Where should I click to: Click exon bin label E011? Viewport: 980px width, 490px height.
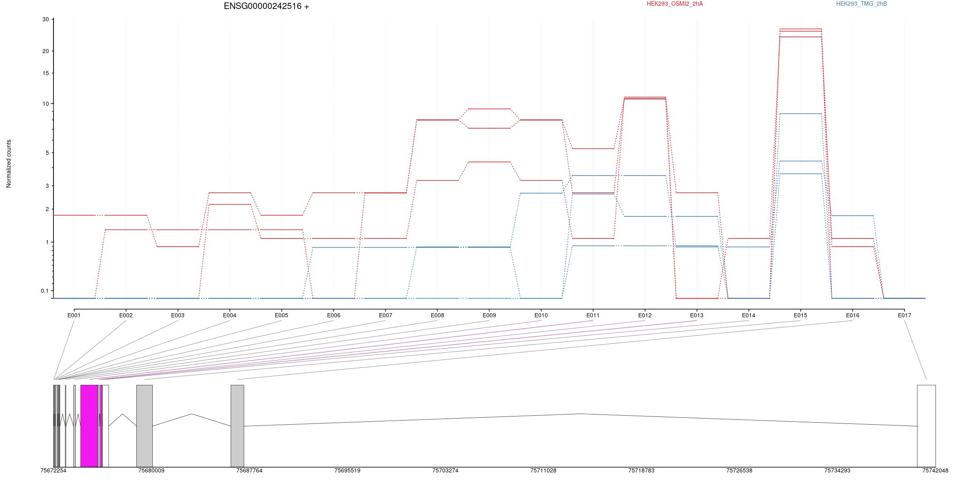(x=593, y=315)
